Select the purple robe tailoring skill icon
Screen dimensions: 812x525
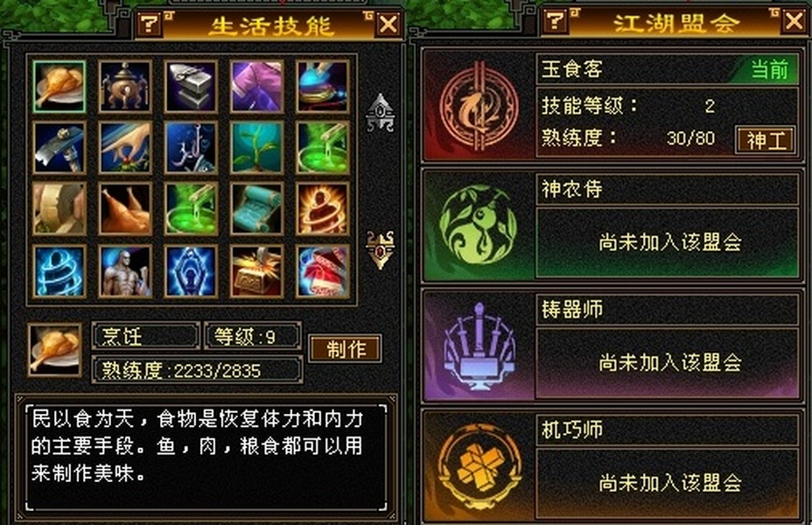257,87
